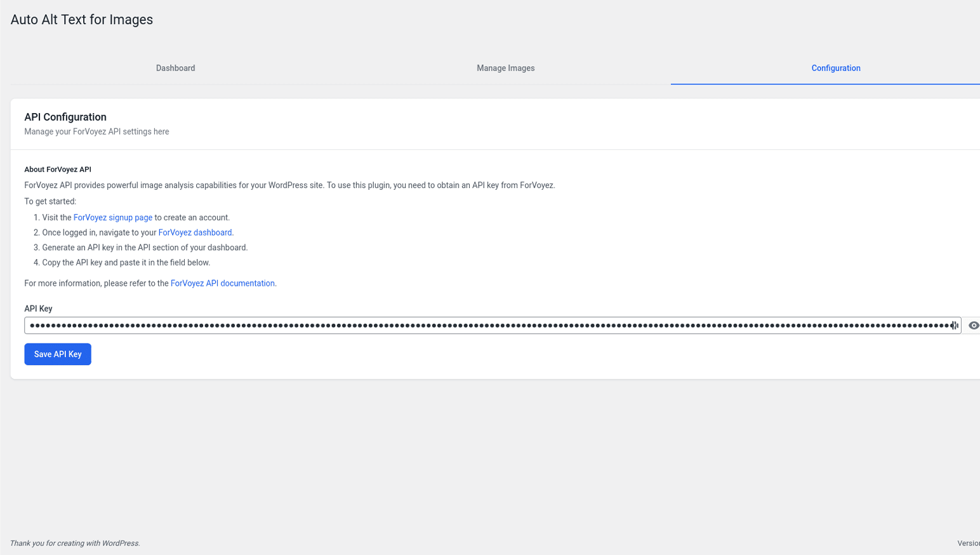Click the Auto Alt Text for Images title
The image size is (980, 555).
point(82,20)
